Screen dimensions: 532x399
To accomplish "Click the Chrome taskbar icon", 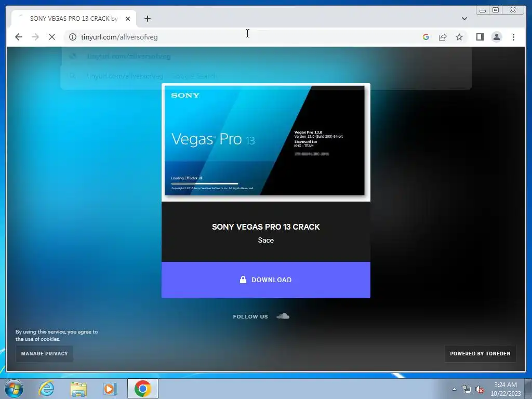I will pyautogui.click(x=142, y=389).
